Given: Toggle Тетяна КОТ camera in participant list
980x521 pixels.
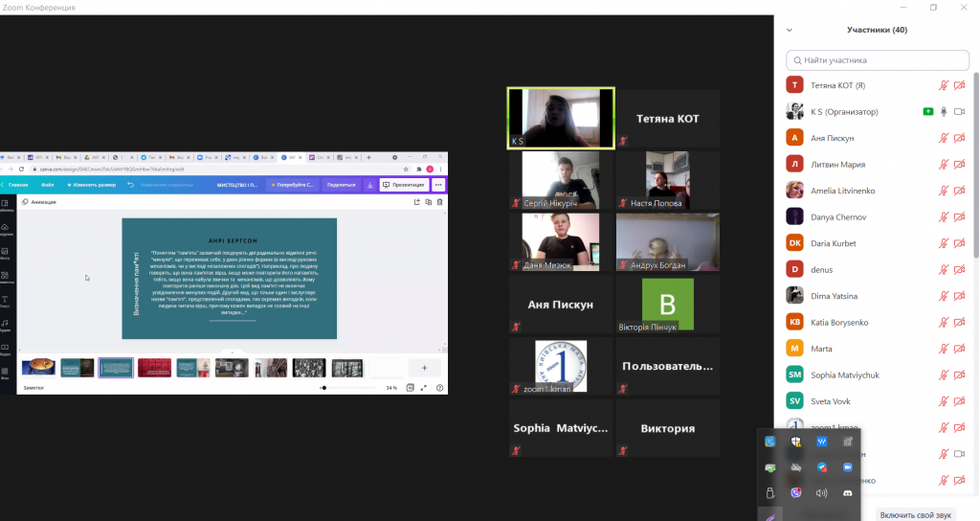Looking at the screenshot, I should [959, 85].
